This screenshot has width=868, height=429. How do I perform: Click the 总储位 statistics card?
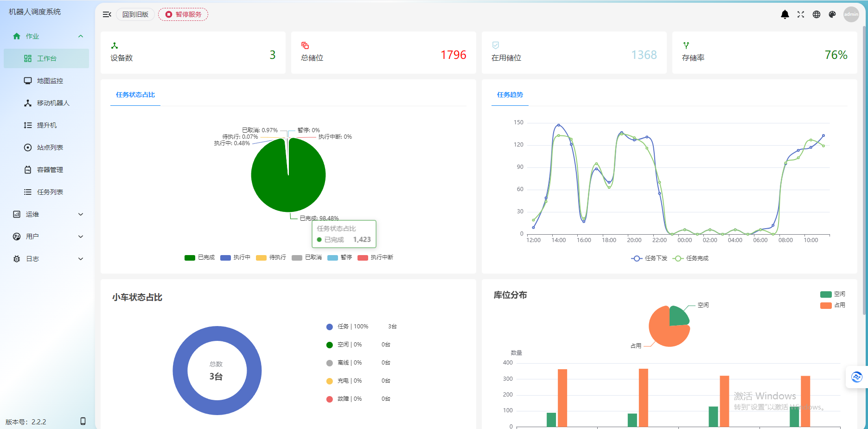point(383,53)
